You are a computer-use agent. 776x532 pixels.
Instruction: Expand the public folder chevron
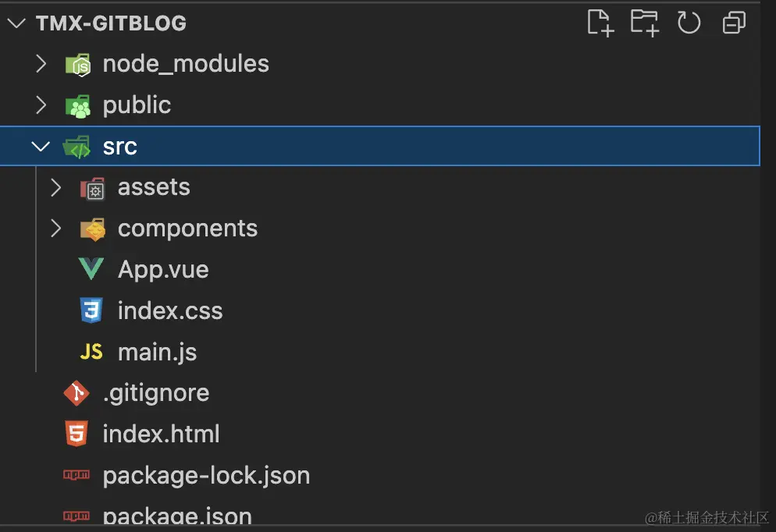pos(41,105)
